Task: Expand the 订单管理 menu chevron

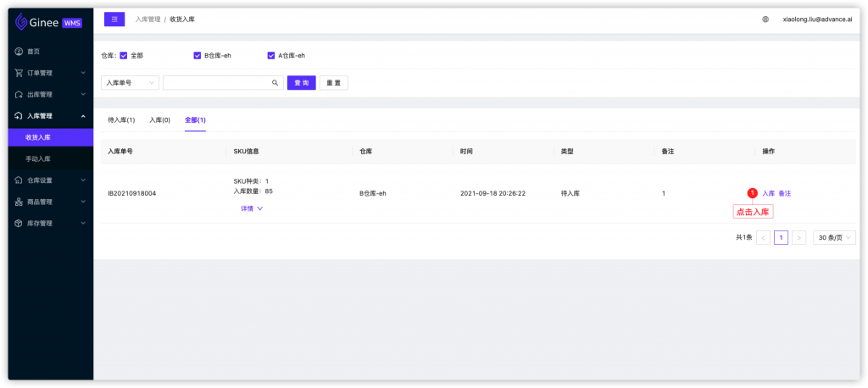Action: 83,73
